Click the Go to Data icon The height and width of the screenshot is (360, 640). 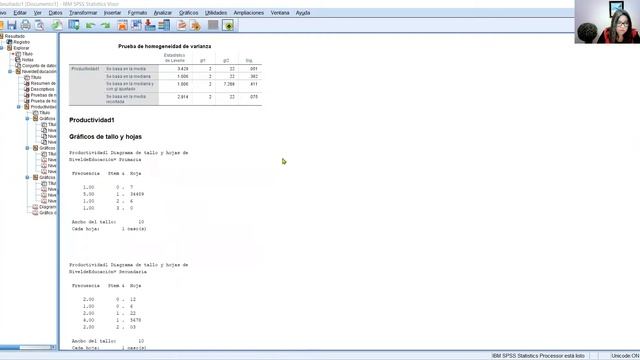coord(122,25)
